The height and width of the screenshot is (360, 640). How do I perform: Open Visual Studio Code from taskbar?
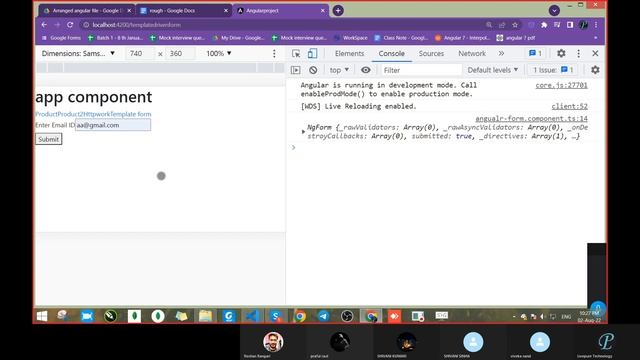(252, 316)
